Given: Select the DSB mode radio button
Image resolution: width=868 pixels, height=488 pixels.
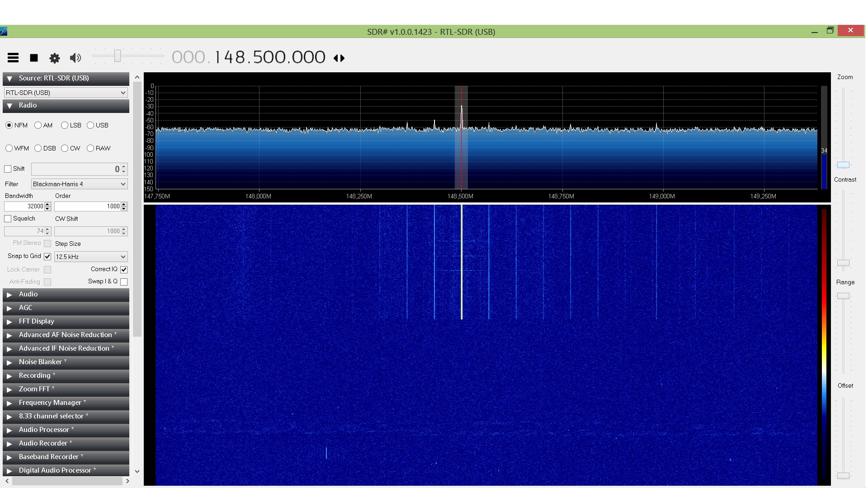Looking at the screenshot, I should tap(38, 148).
